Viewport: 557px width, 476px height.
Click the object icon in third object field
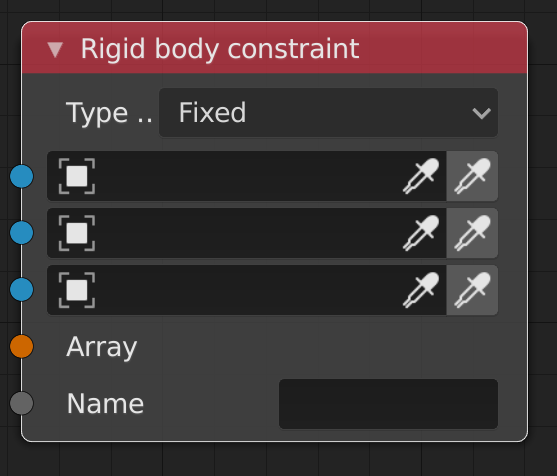(x=77, y=290)
